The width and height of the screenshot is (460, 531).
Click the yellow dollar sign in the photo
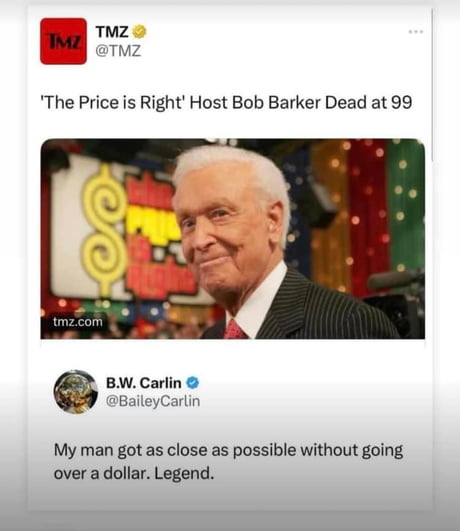click(105, 230)
